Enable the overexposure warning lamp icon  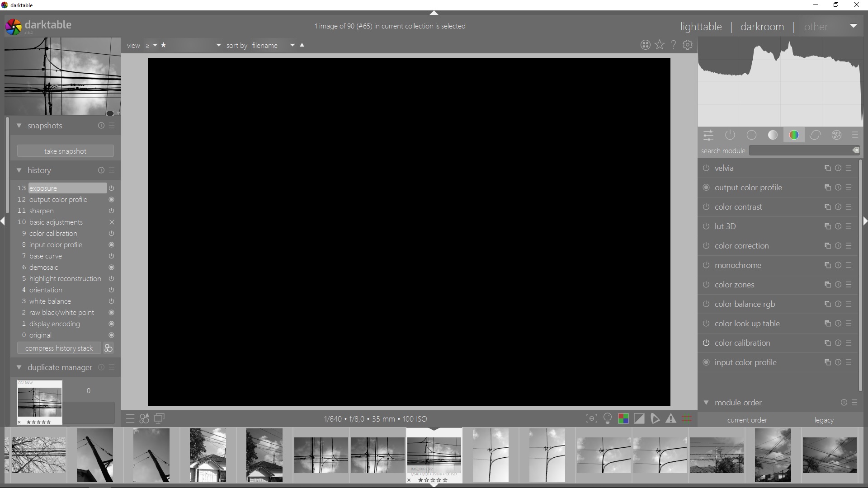point(608,419)
